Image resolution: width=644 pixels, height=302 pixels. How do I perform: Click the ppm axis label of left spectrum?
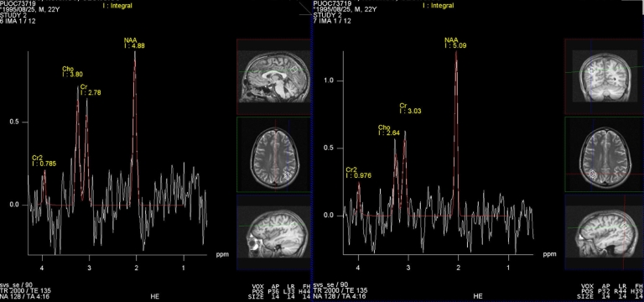tap(222, 254)
